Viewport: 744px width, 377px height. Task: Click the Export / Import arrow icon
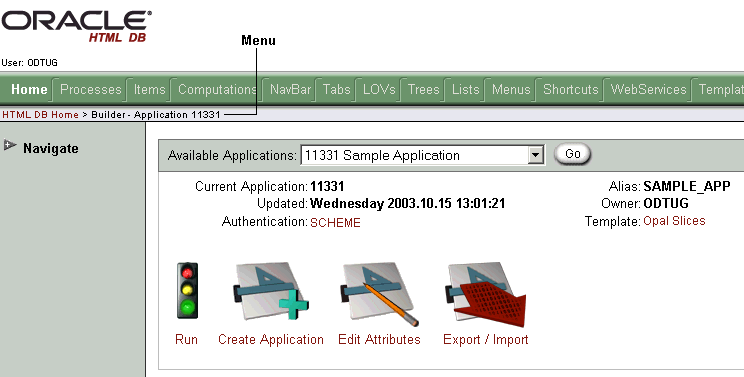tap(485, 294)
